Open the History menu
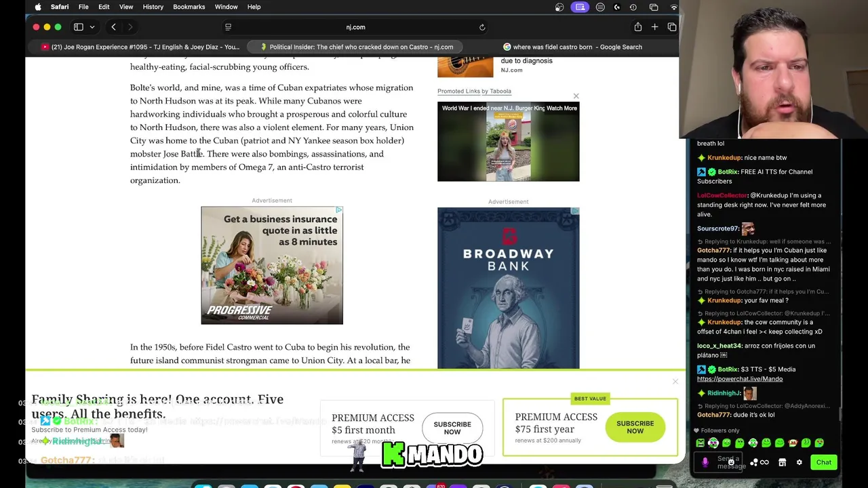This screenshot has height=488, width=868. 153,7
